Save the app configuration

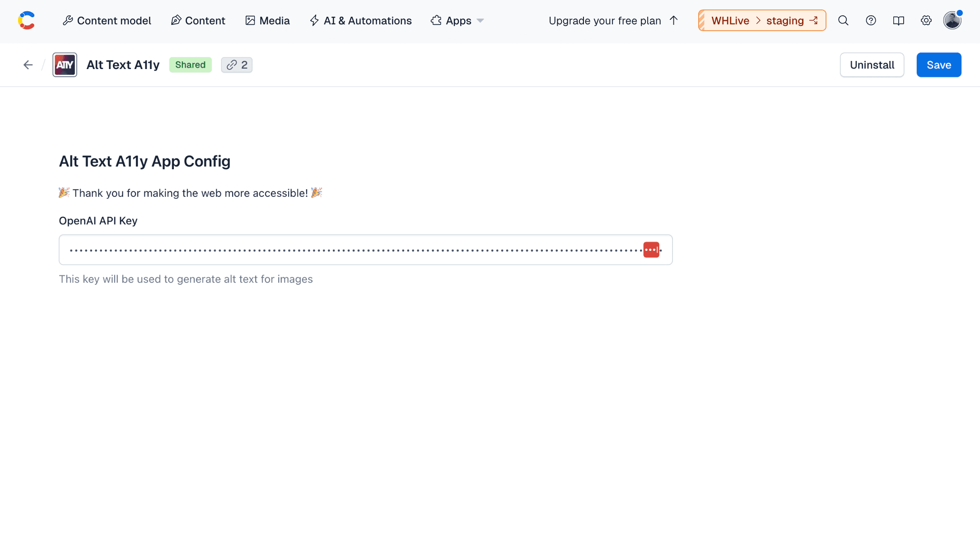pos(939,65)
